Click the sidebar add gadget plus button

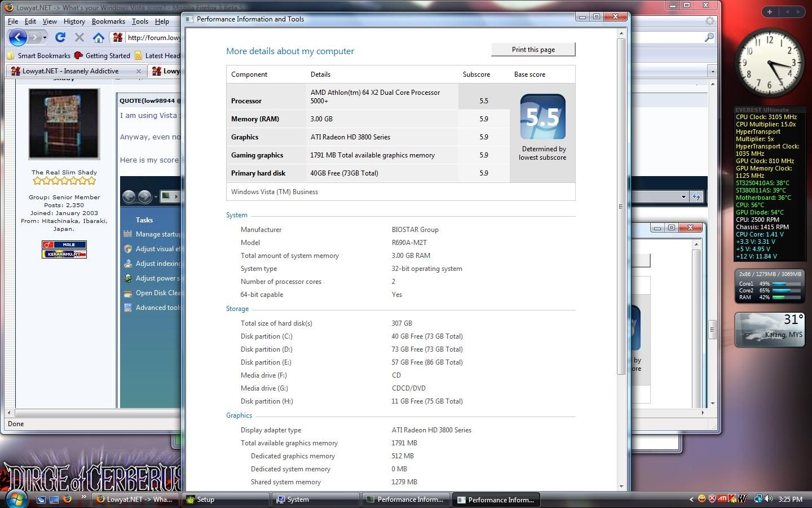pyautogui.click(x=770, y=11)
